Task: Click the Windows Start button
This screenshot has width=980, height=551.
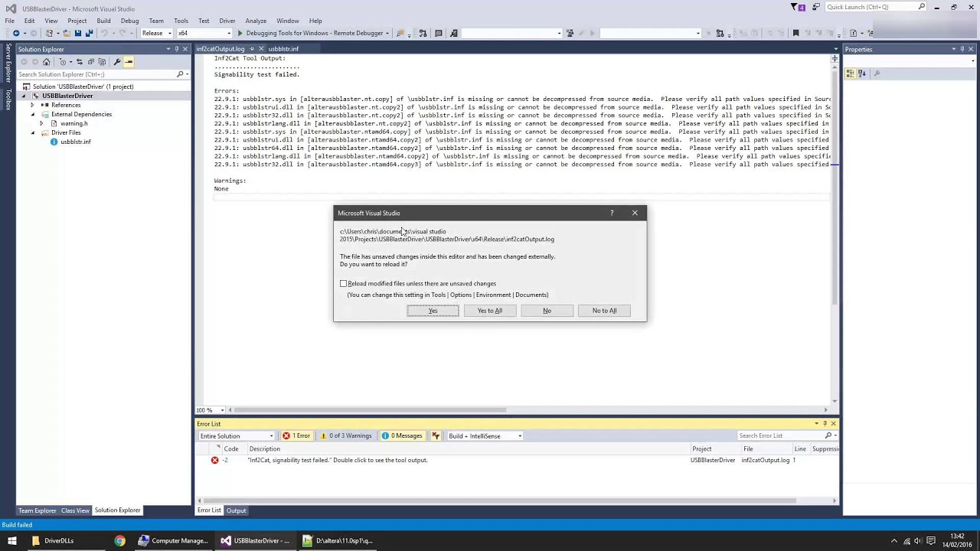Action: (11, 541)
